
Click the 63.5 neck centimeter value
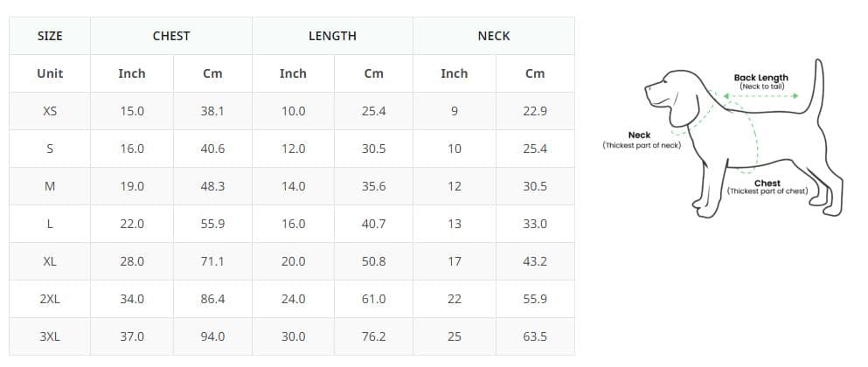[535, 336]
